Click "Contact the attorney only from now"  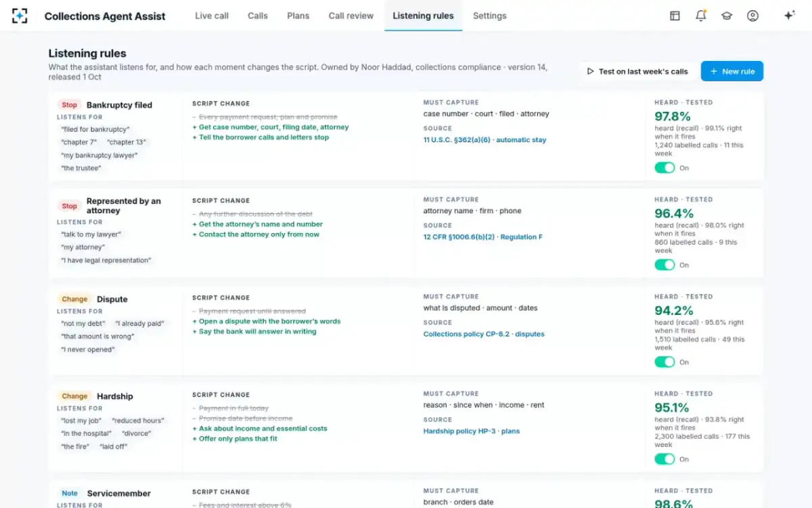pyautogui.click(x=256, y=234)
